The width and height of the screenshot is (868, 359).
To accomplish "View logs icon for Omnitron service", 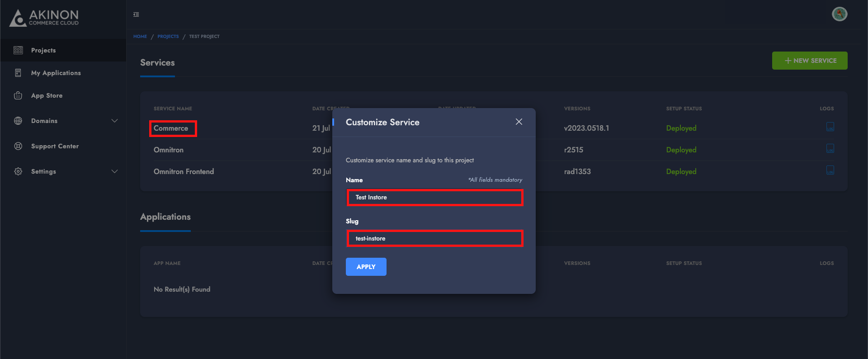I will point(830,149).
